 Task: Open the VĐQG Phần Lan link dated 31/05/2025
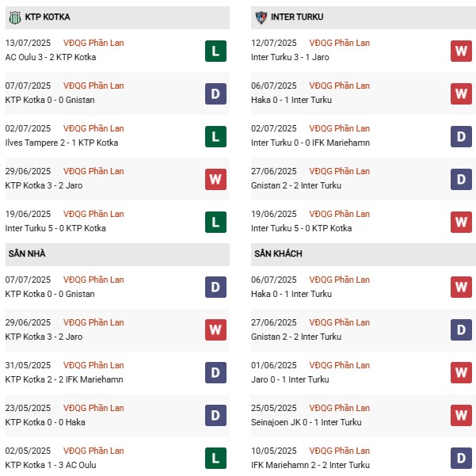pos(94,365)
